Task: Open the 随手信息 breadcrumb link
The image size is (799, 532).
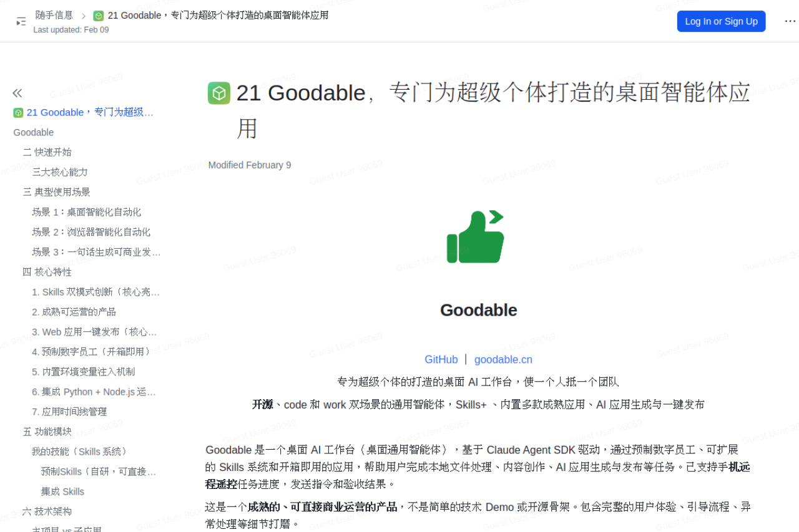Action: [54, 15]
